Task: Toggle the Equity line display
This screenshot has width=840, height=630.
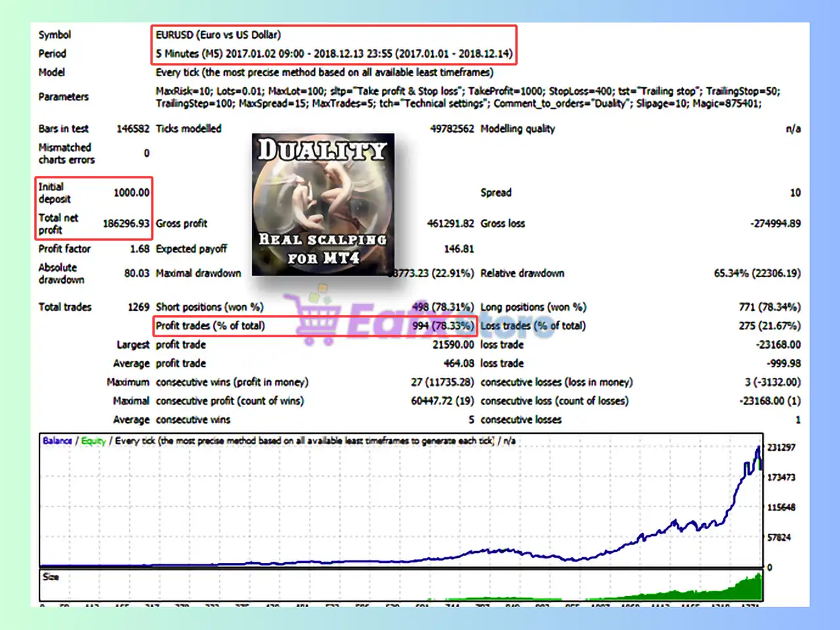Action: tap(92, 440)
